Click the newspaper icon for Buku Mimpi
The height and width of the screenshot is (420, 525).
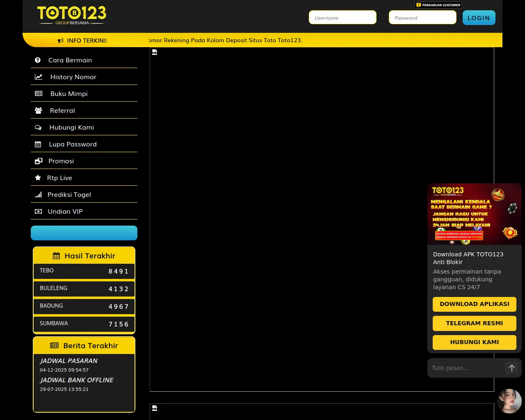pyautogui.click(x=39, y=94)
